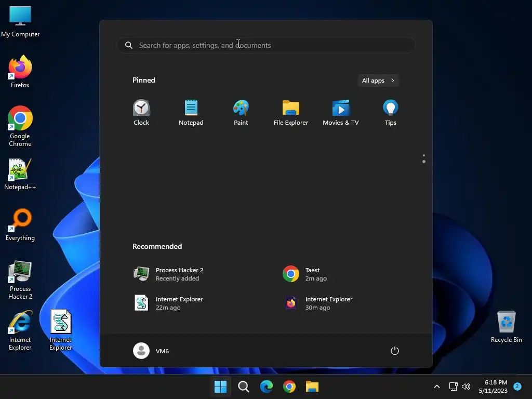This screenshot has height=399, width=532.
Task: Open Google Chrome from the taskbar
Action: click(x=289, y=387)
